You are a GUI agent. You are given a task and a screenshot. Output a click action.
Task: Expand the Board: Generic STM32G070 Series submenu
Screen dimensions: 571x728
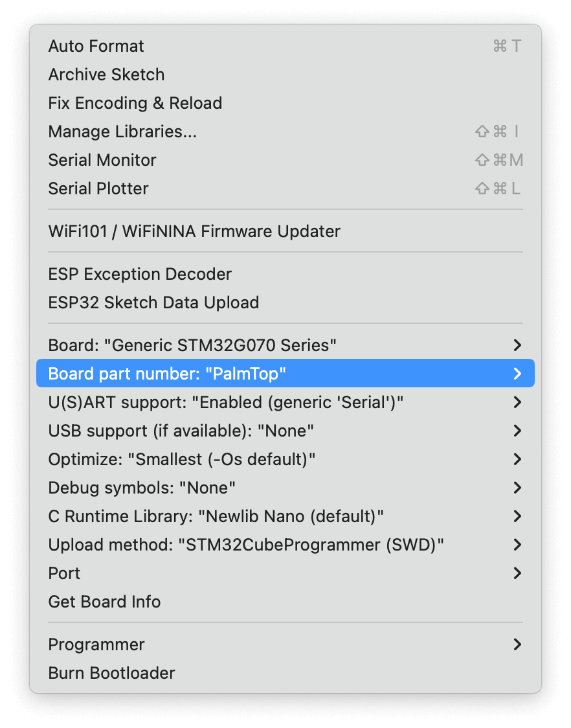[x=285, y=345]
